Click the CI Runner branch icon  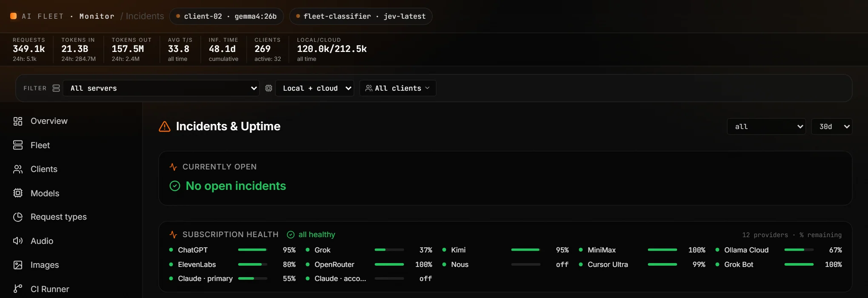18,289
